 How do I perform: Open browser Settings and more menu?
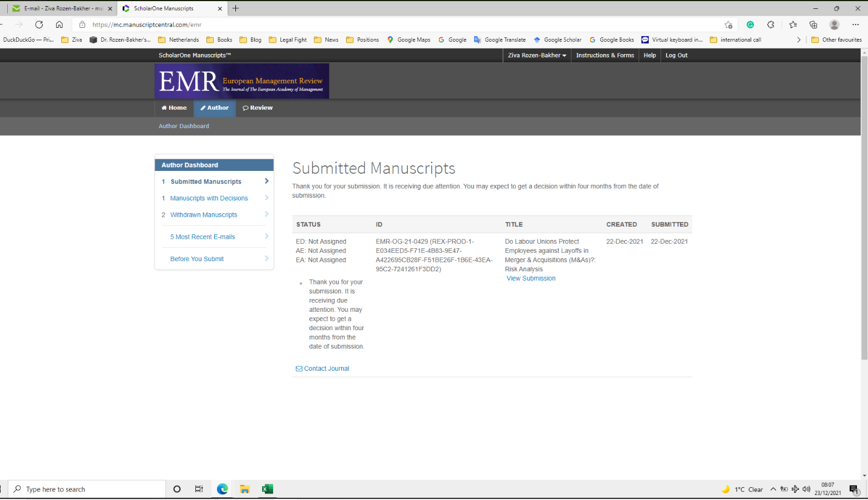[x=855, y=24]
